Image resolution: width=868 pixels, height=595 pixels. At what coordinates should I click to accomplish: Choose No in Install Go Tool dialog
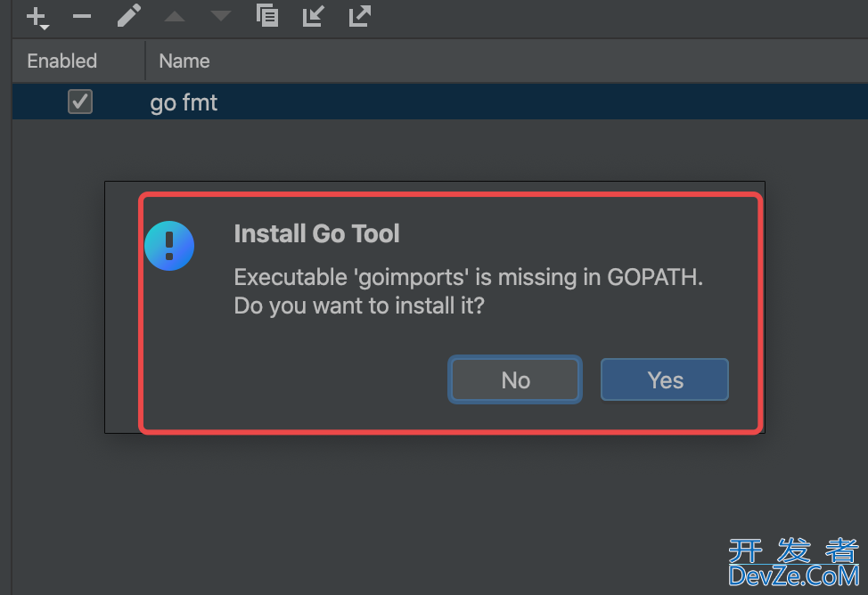tap(515, 379)
